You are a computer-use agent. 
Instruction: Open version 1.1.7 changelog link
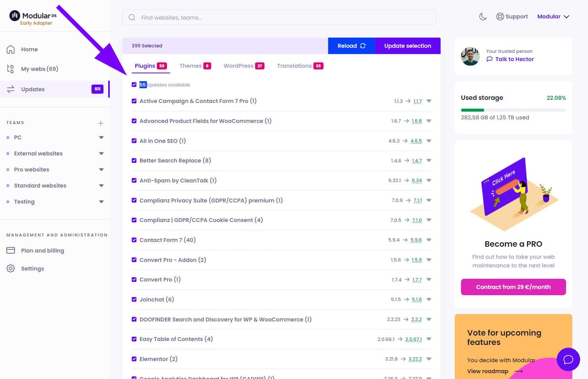pyautogui.click(x=417, y=101)
